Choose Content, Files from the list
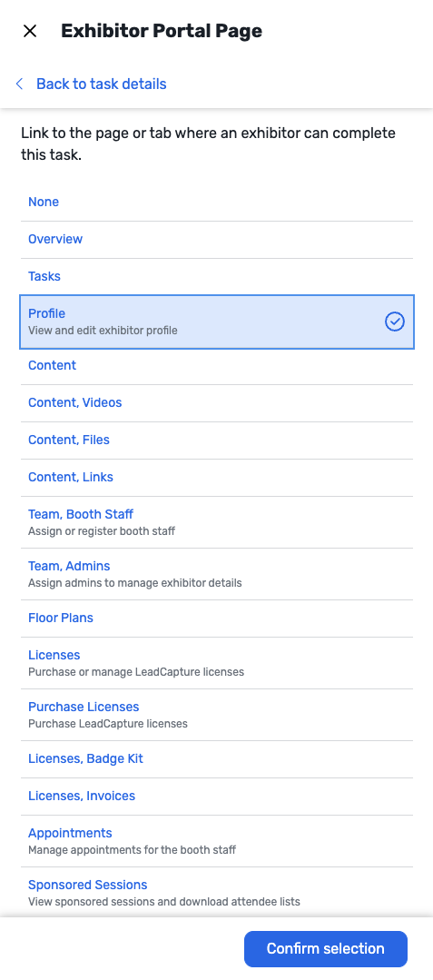The width and height of the screenshot is (433, 980). click(x=217, y=441)
